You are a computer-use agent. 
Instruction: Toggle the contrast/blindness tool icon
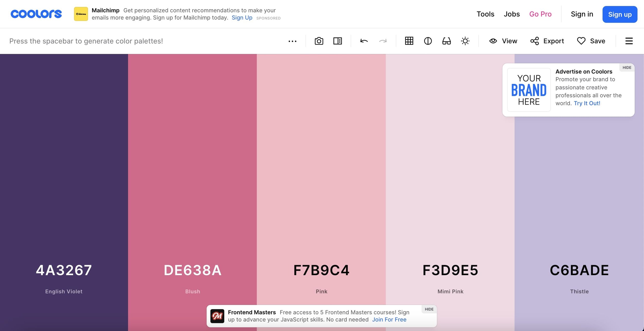[x=446, y=40]
